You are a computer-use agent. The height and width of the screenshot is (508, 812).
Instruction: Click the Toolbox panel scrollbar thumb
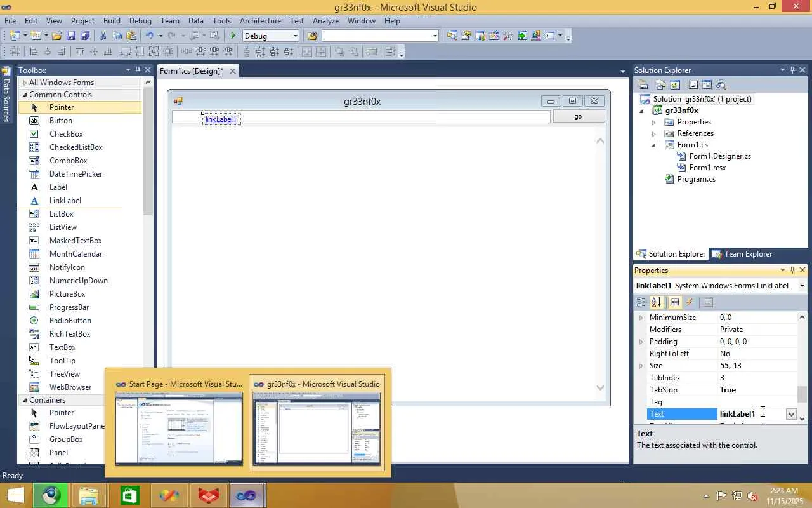pos(148,152)
